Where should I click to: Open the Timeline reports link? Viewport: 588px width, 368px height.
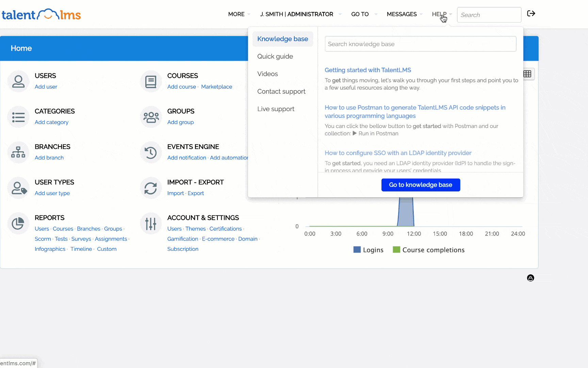[81, 249]
